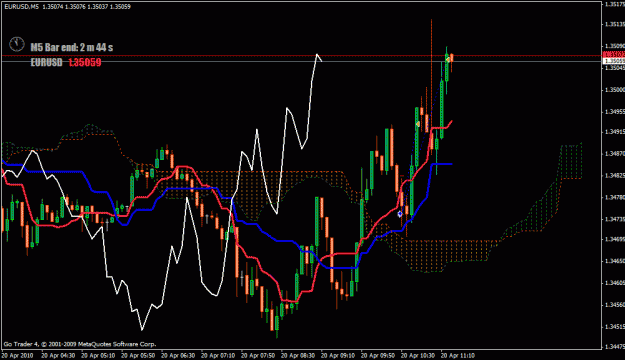
Task: Click the red 1.35059 price readout
Action: point(85,62)
